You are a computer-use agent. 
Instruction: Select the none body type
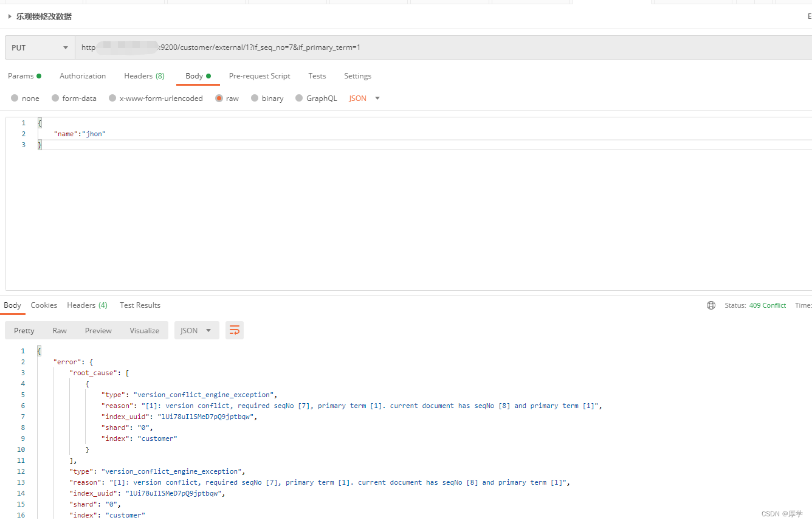click(25, 99)
